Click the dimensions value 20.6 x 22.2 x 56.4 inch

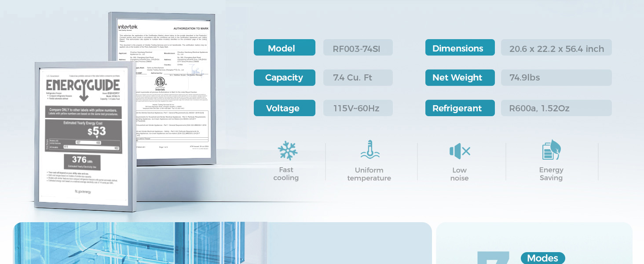click(x=557, y=49)
